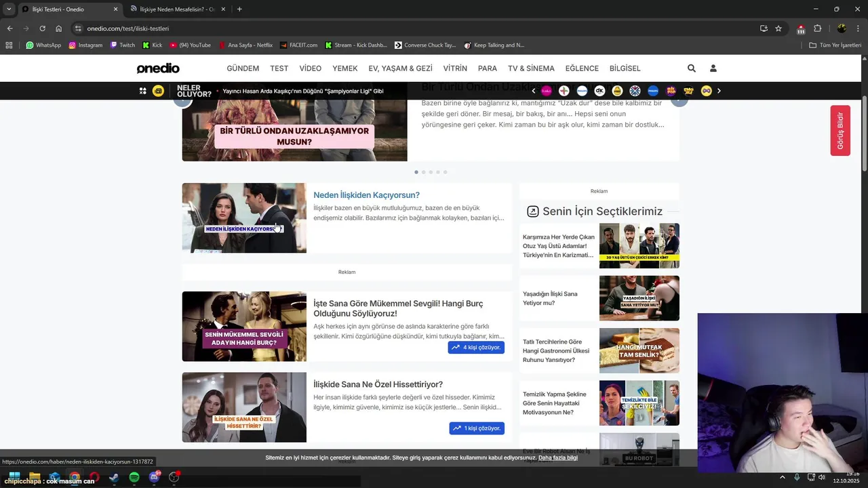The height and width of the screenshot is (488, 868).
Task: Open the EV, YAŞAM & GEZİ menu
Action: click(400, 68)
